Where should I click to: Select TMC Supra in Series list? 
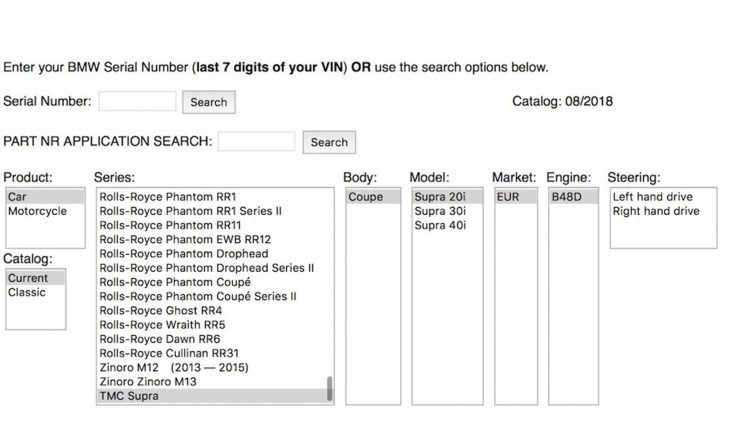[x=212, y=396]
